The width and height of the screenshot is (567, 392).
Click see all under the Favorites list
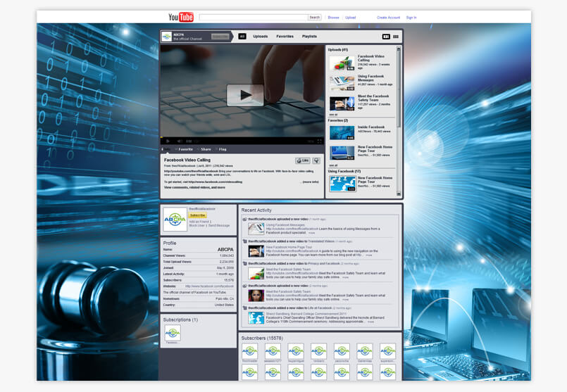[333, 165]
